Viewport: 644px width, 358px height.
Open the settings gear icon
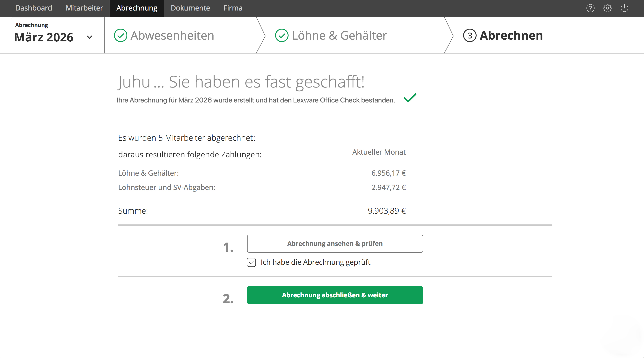(607, 8)
